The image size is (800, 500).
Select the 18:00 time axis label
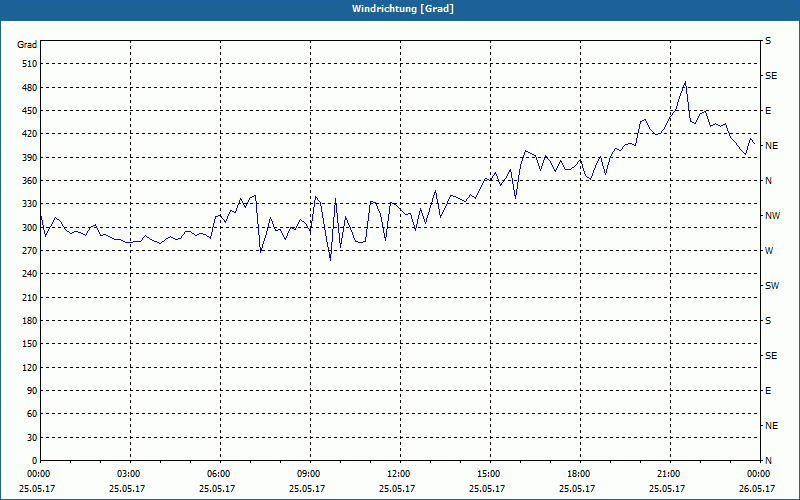pos(579,474)
